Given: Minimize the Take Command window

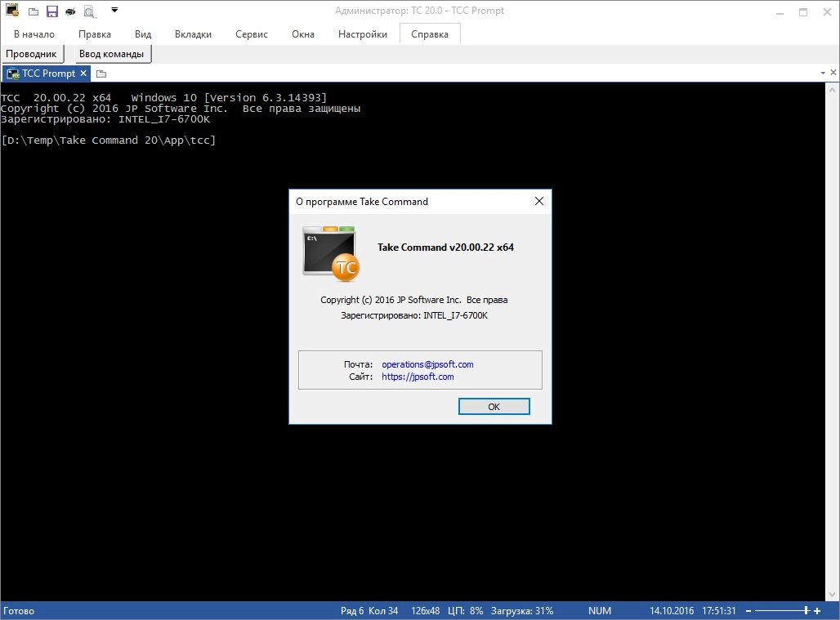Looking at the screenshot, I should point(780,12).
